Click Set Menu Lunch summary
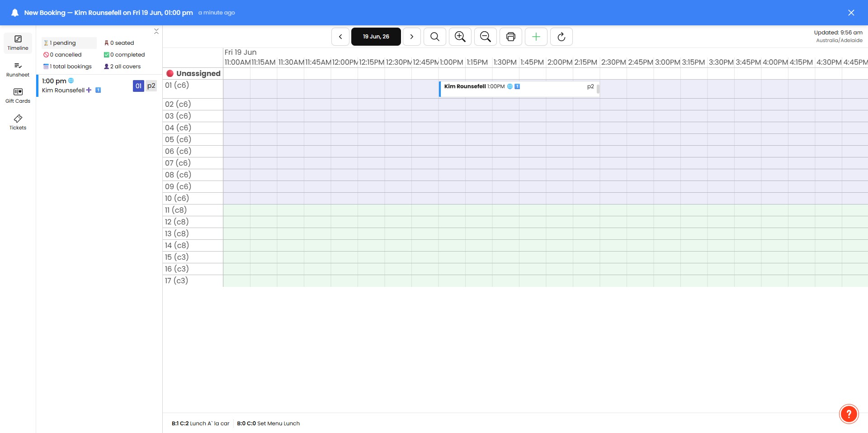868x433 pixels. coord(268,423)
